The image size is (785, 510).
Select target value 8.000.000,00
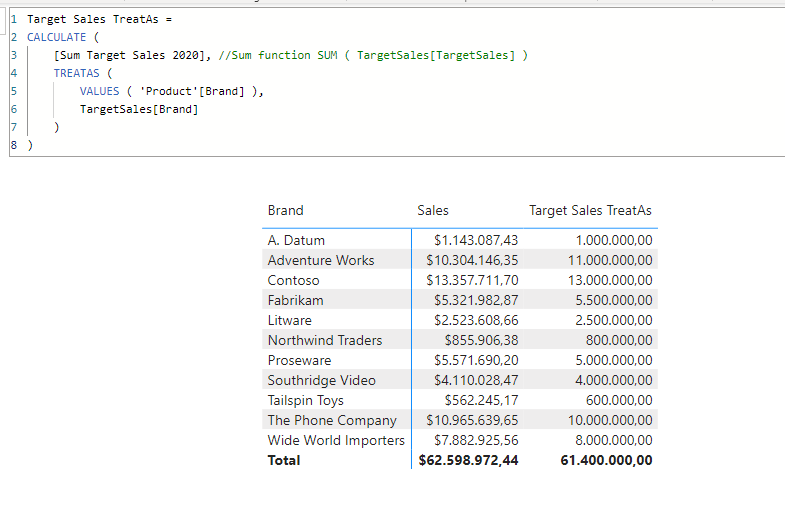pos(614,440)
